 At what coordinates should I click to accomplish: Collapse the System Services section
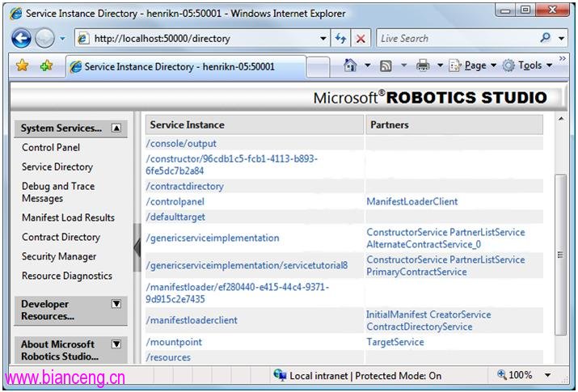[x=116, y=128]
